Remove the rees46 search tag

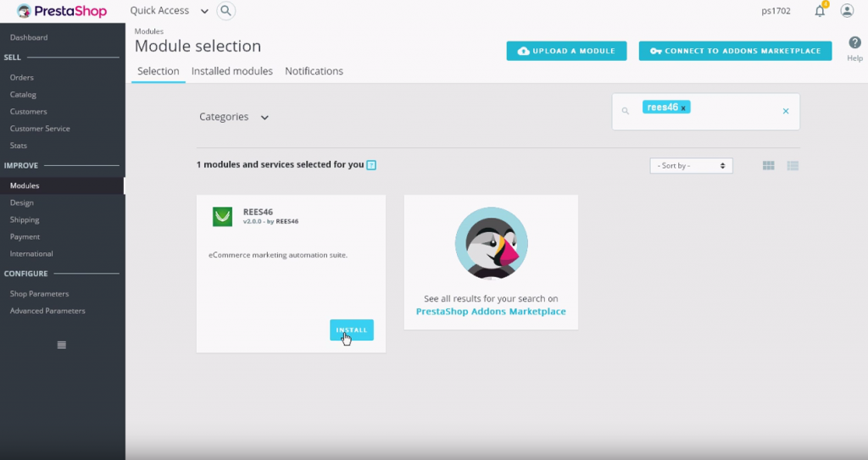[683, 108]
